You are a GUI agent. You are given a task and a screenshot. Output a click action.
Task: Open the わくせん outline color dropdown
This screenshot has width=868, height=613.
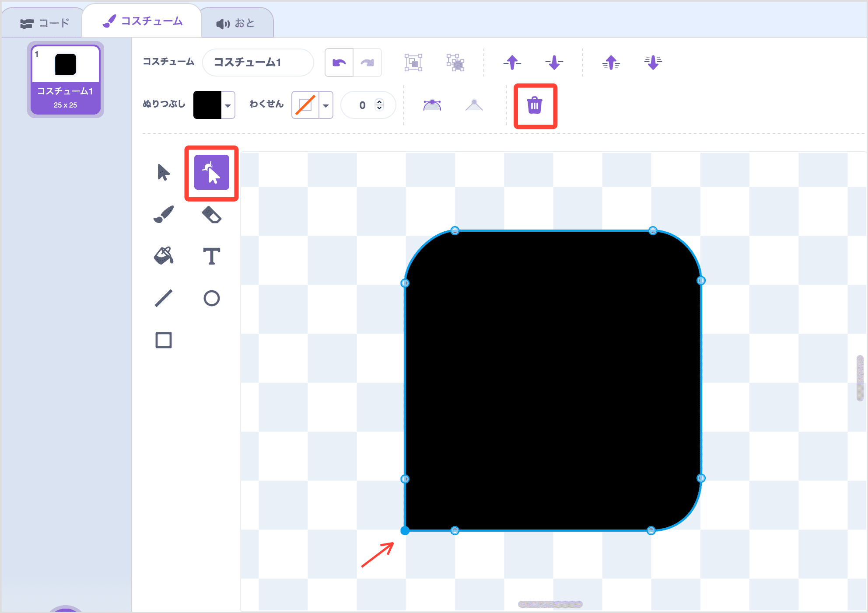coord(325,105)
